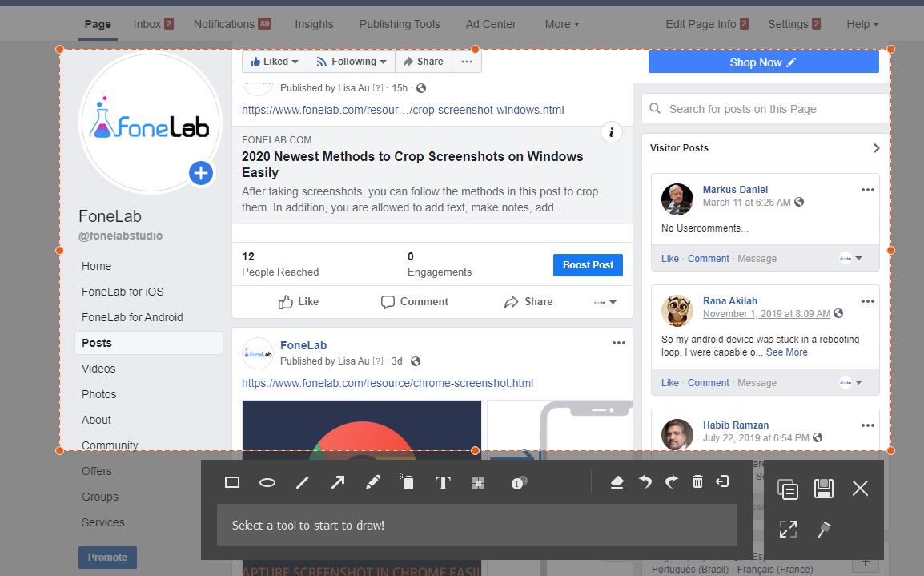This screenshot has width=924, height=576.
Task: Open identity selector on Rana Akilah post
Action: pos(850,382)
